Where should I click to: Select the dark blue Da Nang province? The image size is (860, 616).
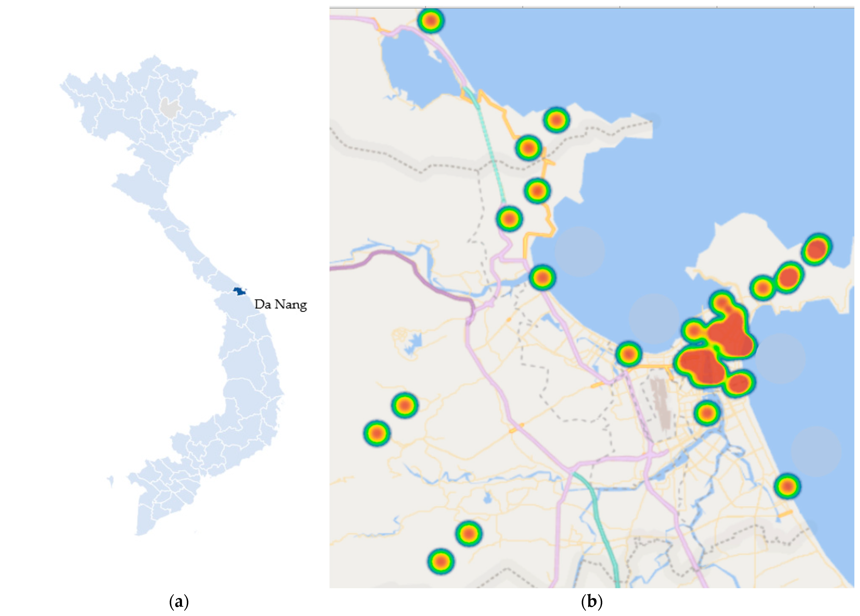(239, 291)
